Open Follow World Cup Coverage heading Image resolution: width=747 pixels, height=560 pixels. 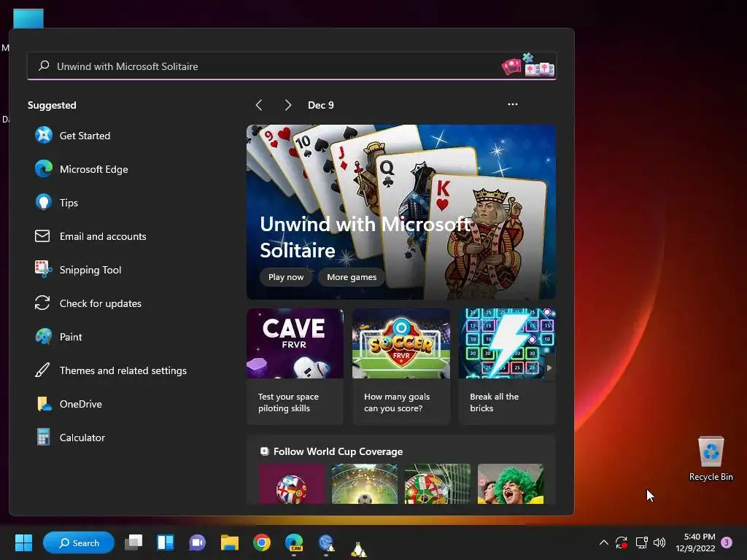coord(338,451)
